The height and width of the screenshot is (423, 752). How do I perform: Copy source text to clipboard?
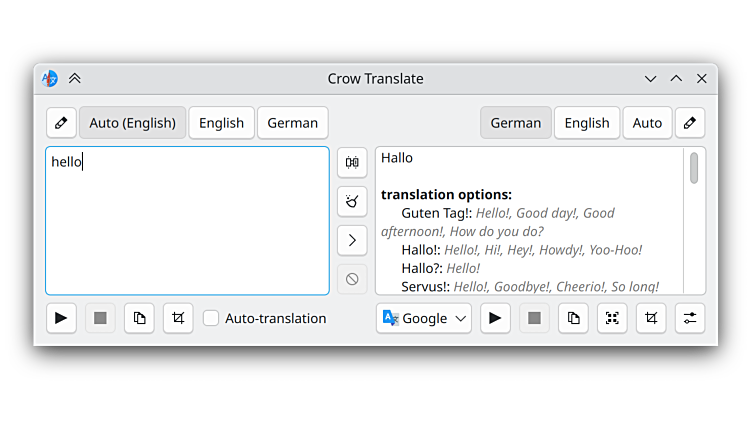(139, 318)
